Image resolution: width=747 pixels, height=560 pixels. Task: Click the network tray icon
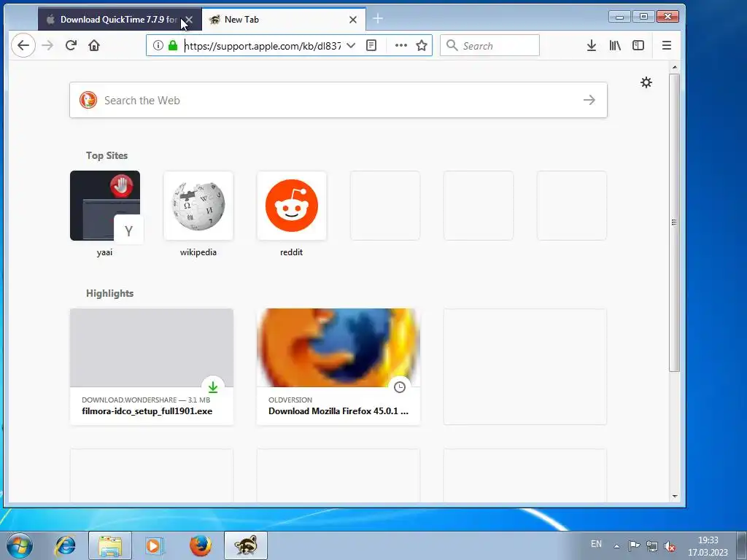coord(651,546)
